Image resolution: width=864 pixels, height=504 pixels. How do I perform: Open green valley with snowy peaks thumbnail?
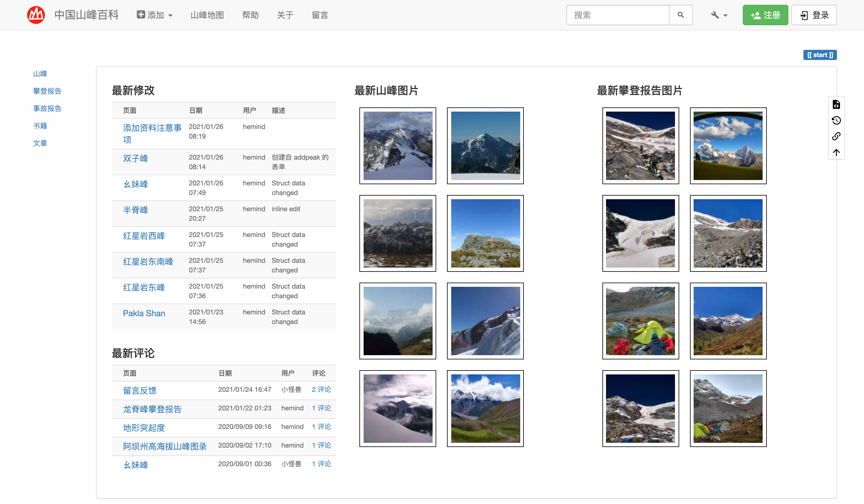(x=485, y=408)
